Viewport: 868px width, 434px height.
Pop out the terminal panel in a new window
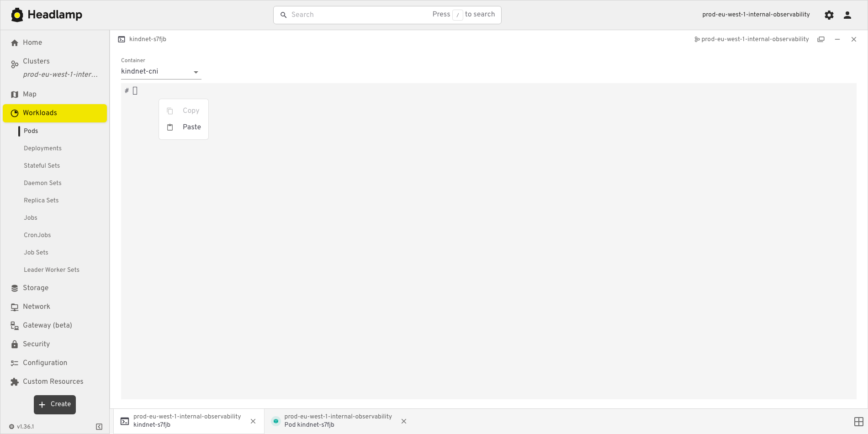pyautogui.click(x=821, y=39)
